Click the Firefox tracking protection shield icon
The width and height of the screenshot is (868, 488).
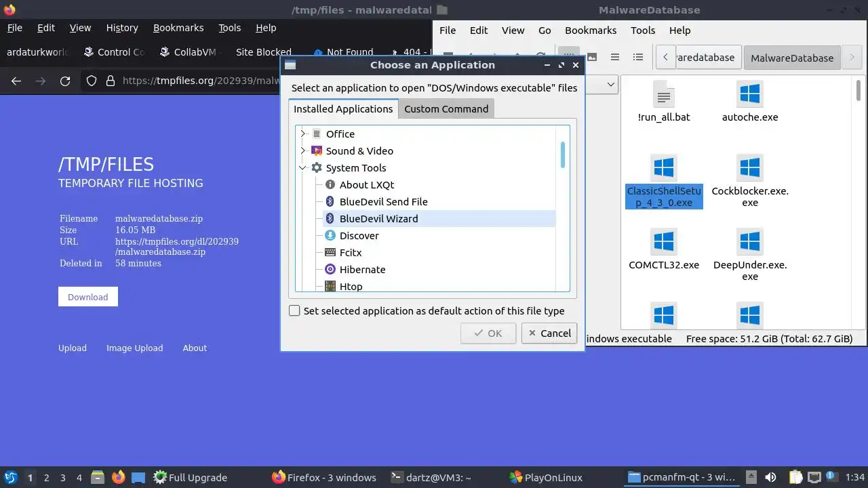[92, 81]
